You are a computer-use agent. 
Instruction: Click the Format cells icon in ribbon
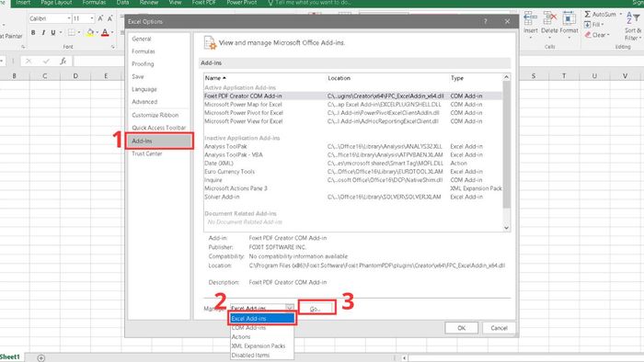click(x=569, y=18)
